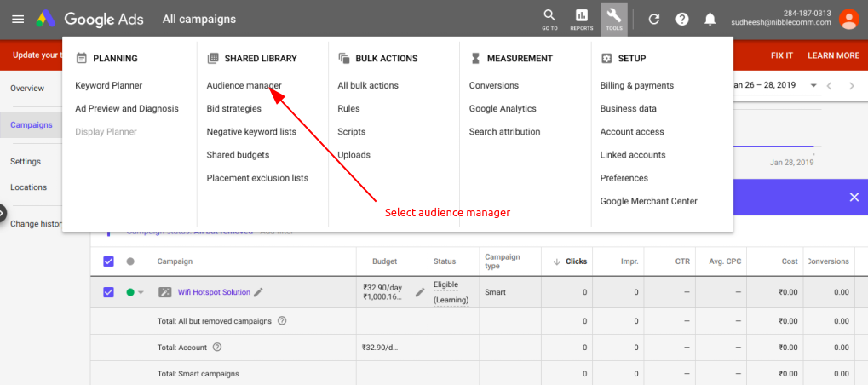
Task: Click the Avg. CPC column header
Action: click(x=725, y=261)
